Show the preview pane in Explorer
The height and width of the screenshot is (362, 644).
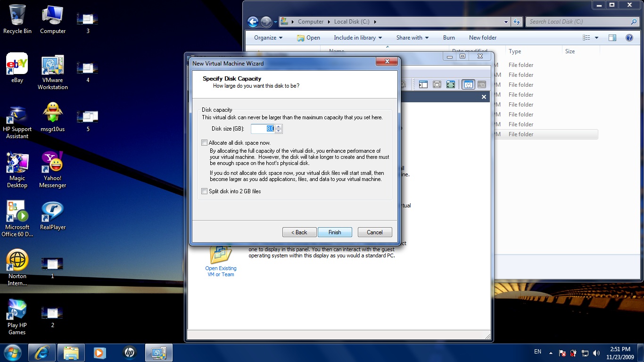(612, 38)
